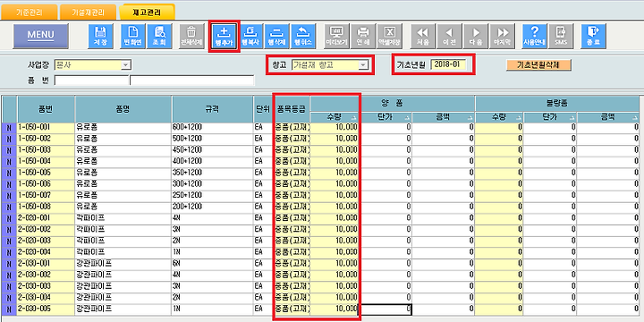644x322 pixels.
Task: Click 양품 수량 10,000 in row 1-050-001
Action: (335, 127)
